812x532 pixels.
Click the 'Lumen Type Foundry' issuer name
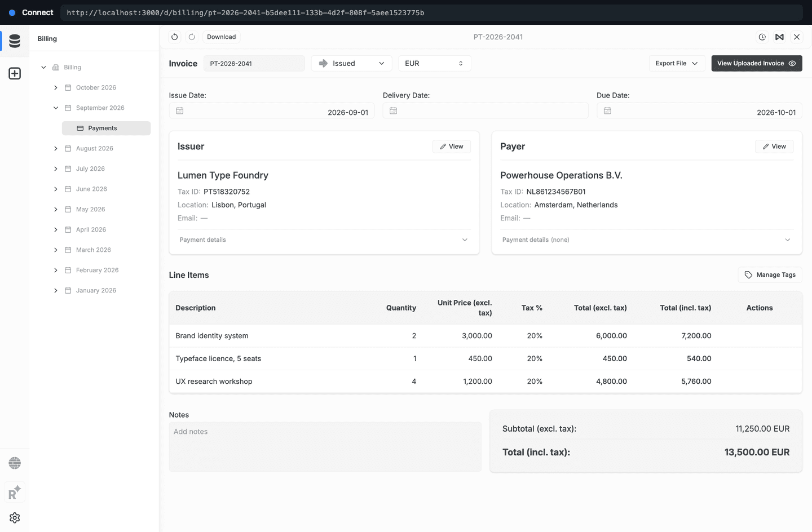[223, 175]
